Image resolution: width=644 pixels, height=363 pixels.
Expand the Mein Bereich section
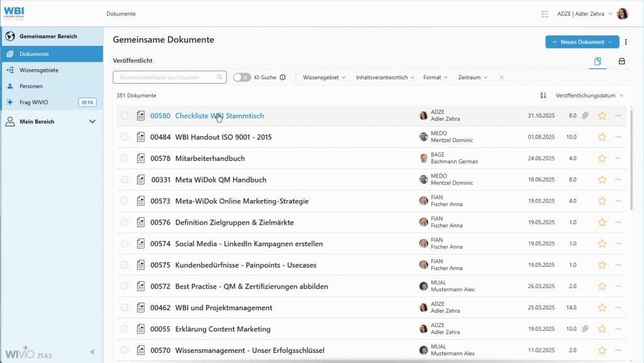[x=93, y=121]
